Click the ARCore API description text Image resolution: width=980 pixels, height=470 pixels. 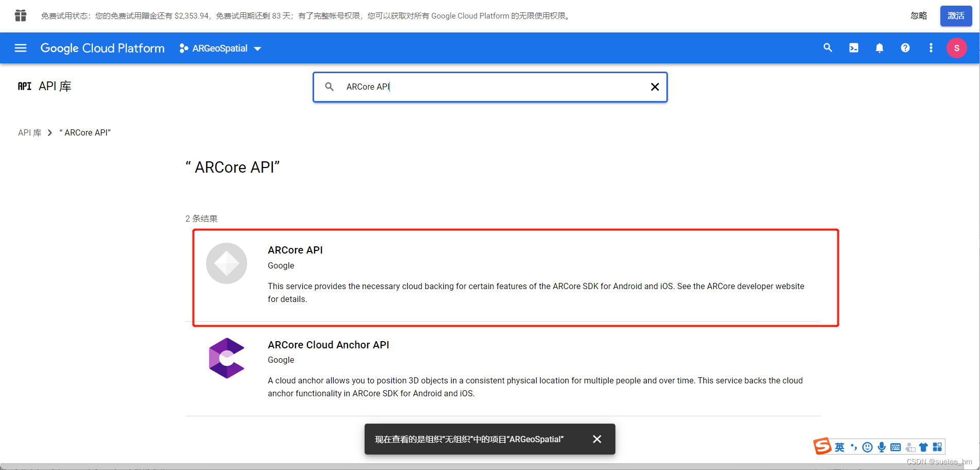536,292
